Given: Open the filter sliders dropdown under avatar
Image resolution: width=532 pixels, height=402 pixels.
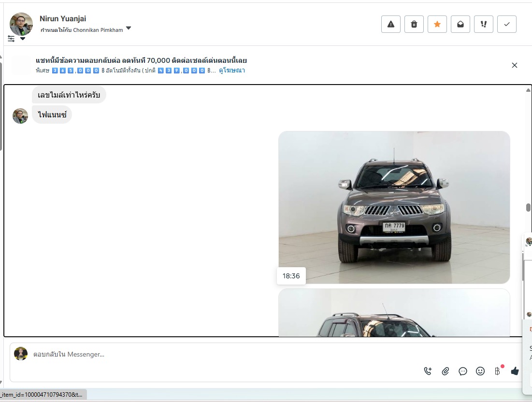Looking at the screenshot, I should [16, 39].
